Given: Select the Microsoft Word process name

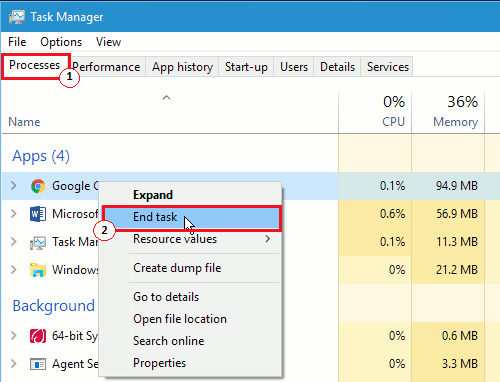Looking at the screenshot, I should [75, 214].
